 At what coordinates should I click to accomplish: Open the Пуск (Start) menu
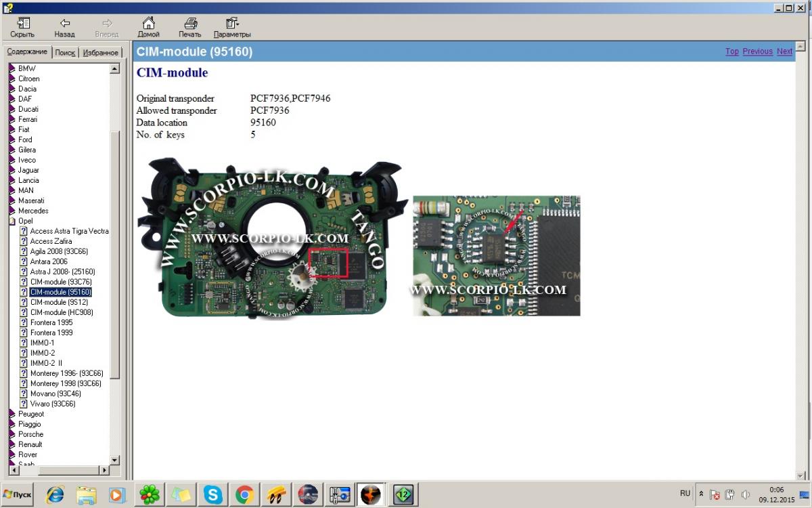coord(18,494)
